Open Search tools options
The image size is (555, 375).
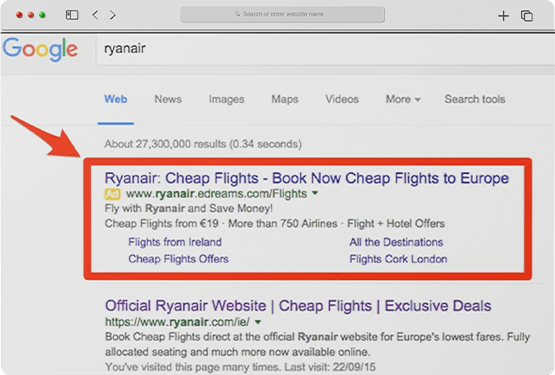coord(475,99)
